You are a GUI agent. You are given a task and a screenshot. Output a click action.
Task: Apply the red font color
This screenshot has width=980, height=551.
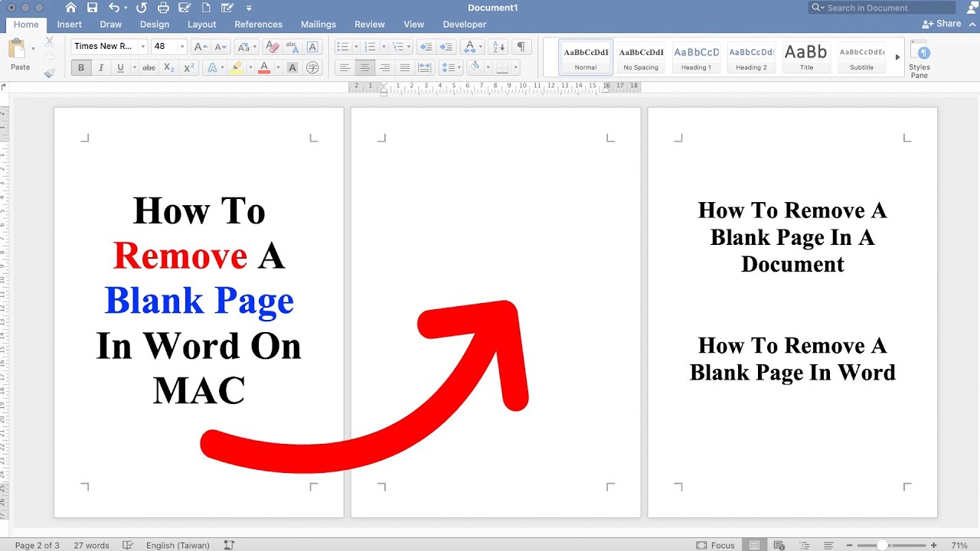(264, 67)
